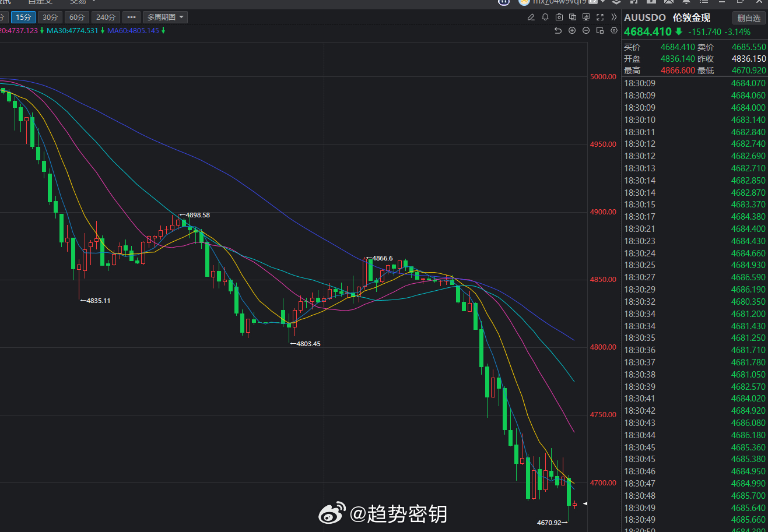Click the price change -151.740

[x=704, y=32]
